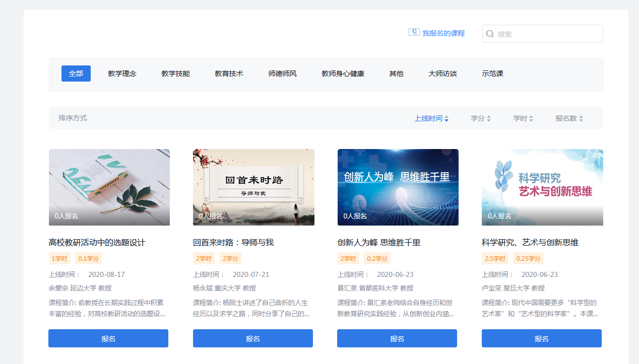639x364 pixels.
Task: Click the 回首来时路 scroll painting thumbnail
Action: 253,187
